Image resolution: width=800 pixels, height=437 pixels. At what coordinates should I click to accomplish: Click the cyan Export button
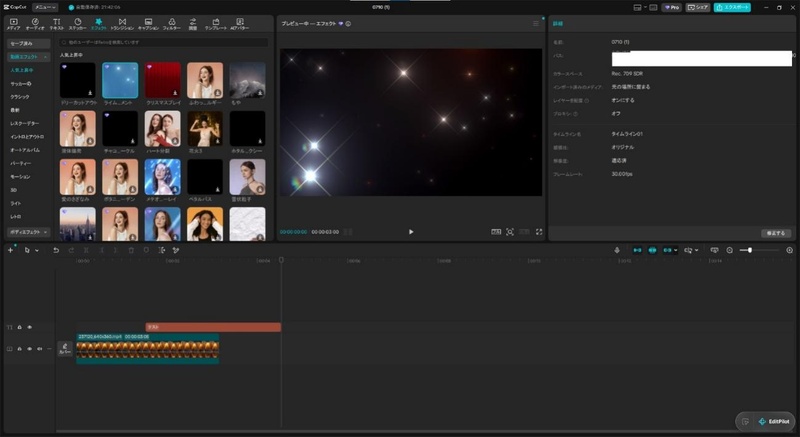[x=732, y=7]
